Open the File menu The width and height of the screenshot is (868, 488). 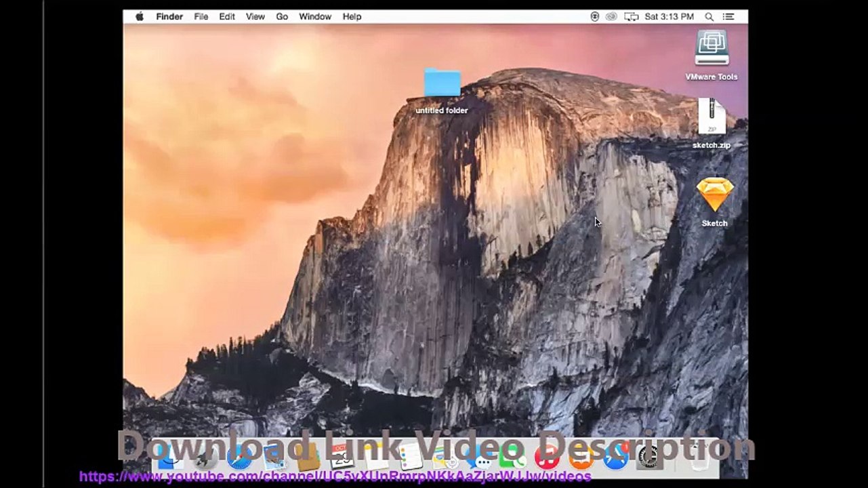pyautogui.click(x=201, y=16)
